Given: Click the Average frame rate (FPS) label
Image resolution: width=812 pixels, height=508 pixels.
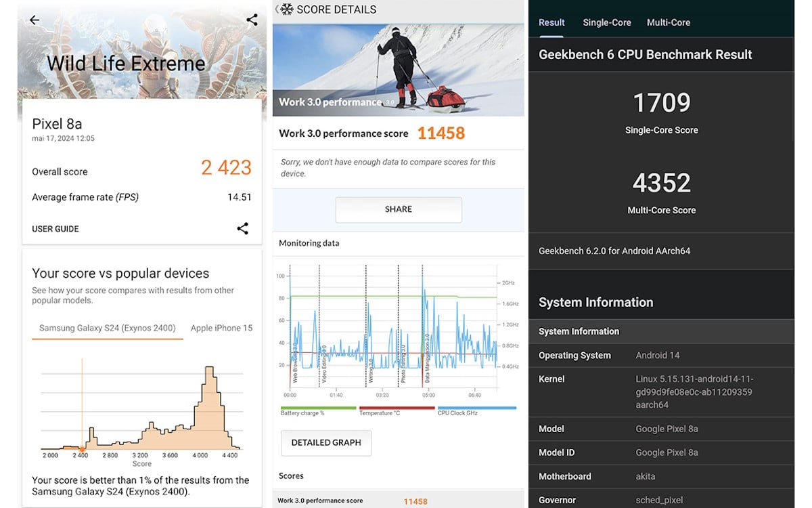Looking at the screenshot, I should [x=85, y=198].
